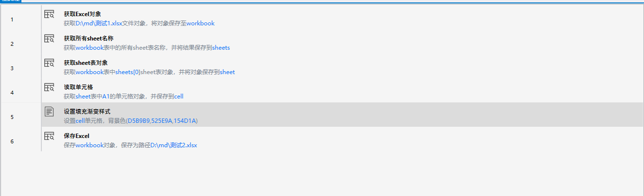This screenshot has height=196, width=644.
Task: Click the cell variable link in step 4
Action: tap(179, 97)
